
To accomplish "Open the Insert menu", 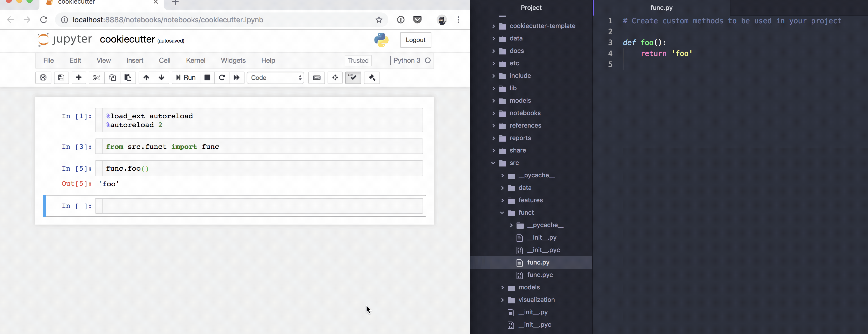I will click(135, 61).
